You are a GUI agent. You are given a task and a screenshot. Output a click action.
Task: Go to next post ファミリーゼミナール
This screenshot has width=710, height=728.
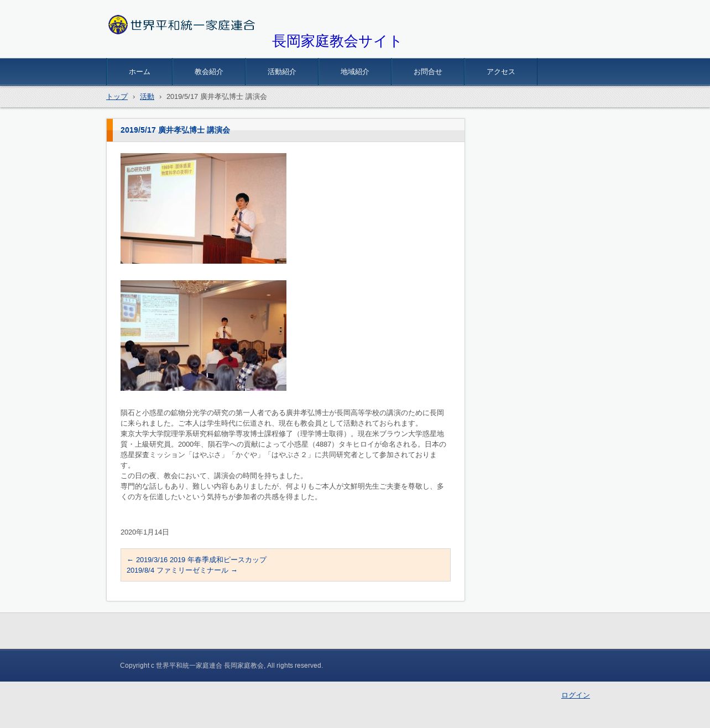[182, 570]
